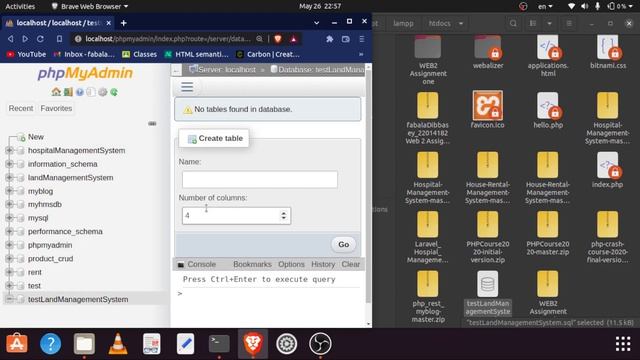Click the browser address bar URL
The width and height of the screenshot is (640, 360).
pyautogui.click(x=167, y=39)
